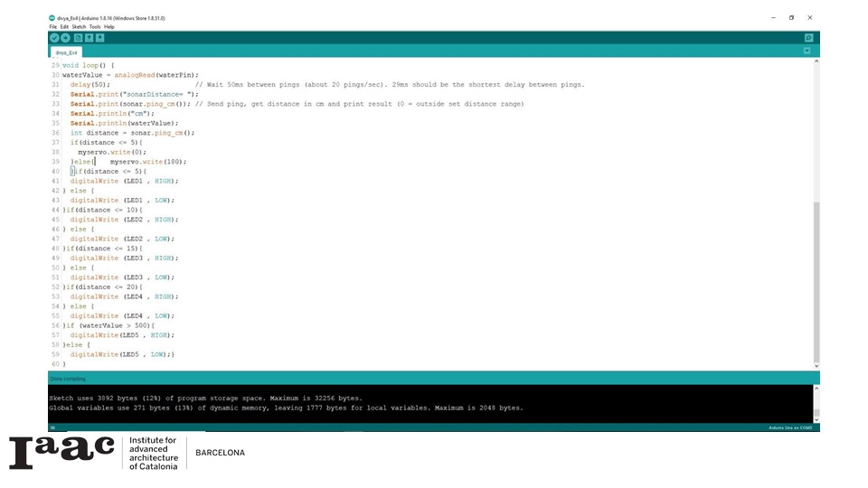Expand the tab options dropdown arrow
Image resolution: width=868 pixels, height=488 pixels.
[x=807, y=52]
